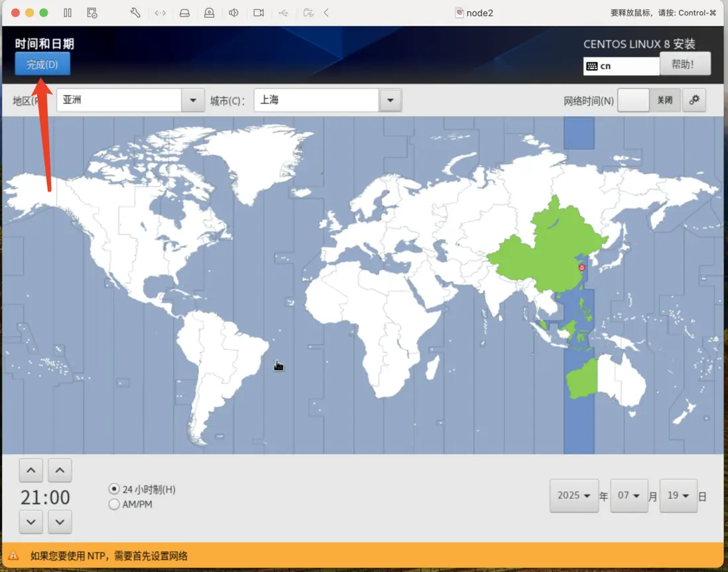Decrease the minutes with down arrow
The height and width of the screenshot is (572, 728).
pyautogui.click(x=60, y=522)
